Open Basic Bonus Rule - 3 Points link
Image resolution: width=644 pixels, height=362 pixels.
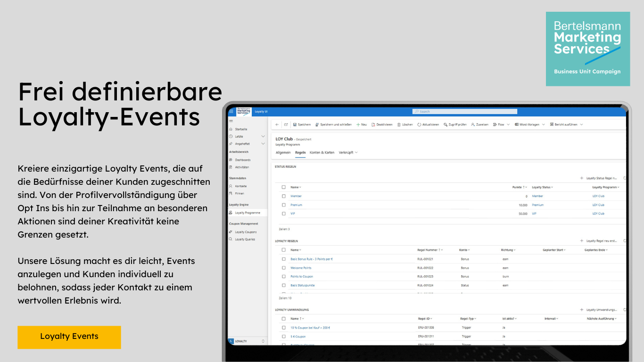312,259
